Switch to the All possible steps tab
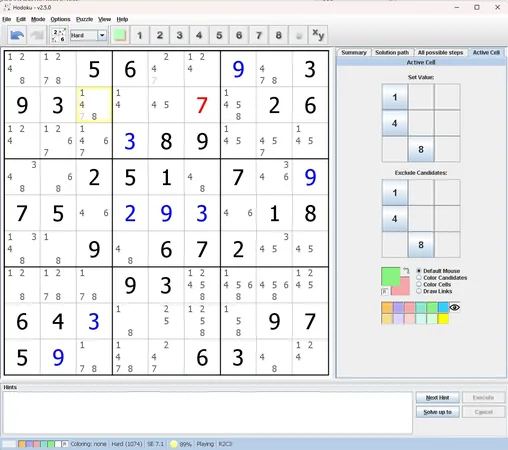The height and width of the screenshot is (450, 508). (440, 53)
